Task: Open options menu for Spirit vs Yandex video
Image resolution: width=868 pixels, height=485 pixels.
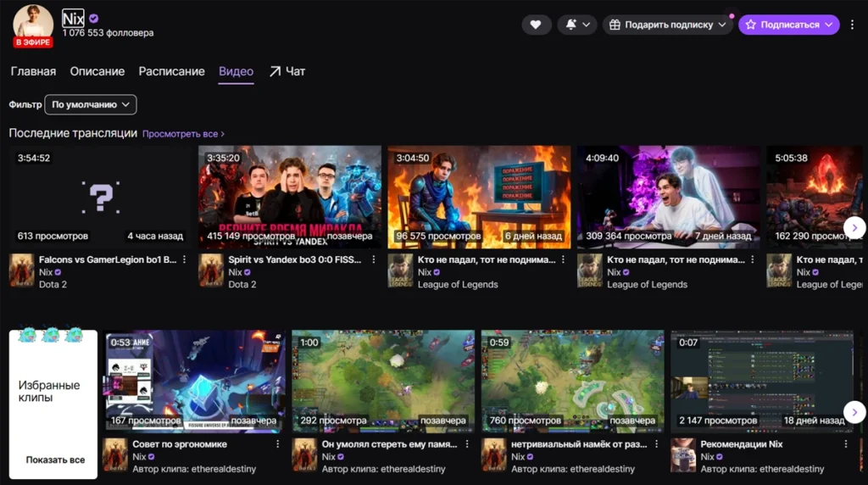Action: [374, 259]
